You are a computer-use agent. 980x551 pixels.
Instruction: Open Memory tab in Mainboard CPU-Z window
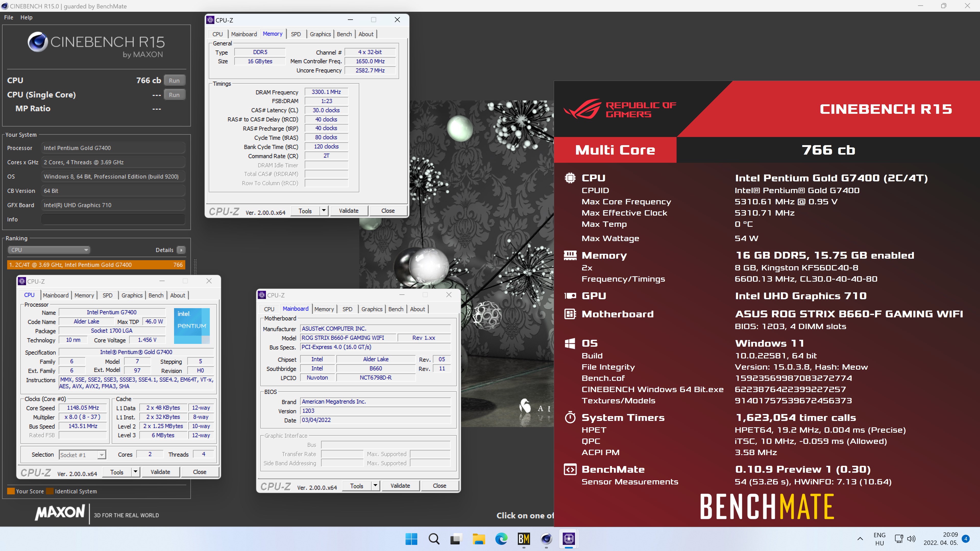(x=324, y=309)
